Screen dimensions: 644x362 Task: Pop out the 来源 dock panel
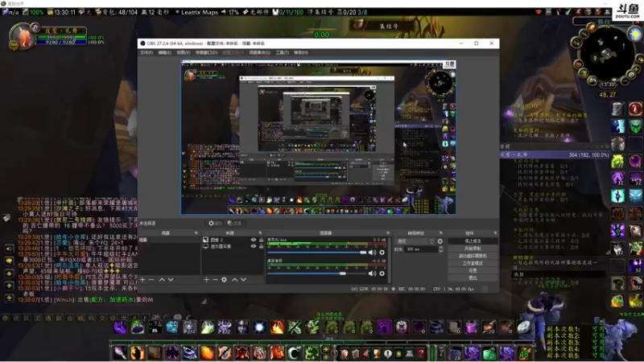coord(260,233)
